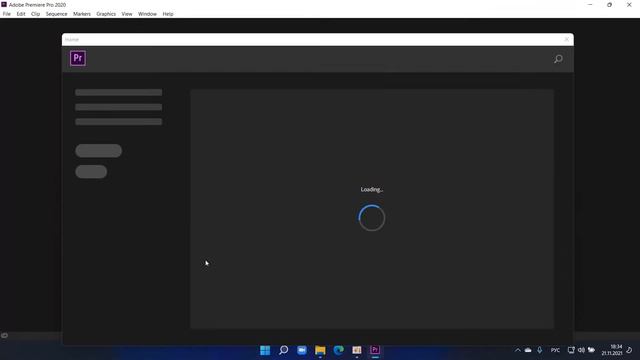
Task: Open the Help menu
Action: pyautogui.click(x=168, y=14)
